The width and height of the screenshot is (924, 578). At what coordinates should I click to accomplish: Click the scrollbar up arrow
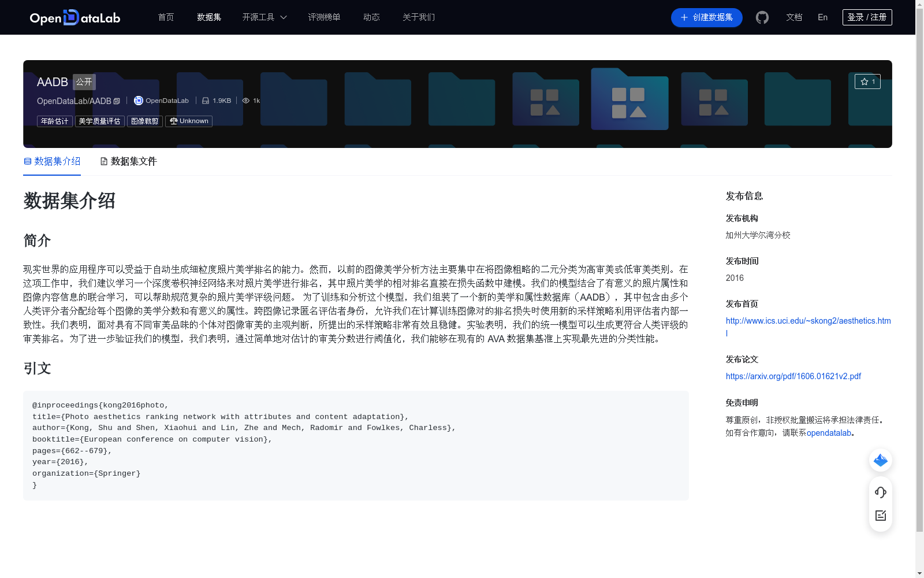tap(919, 5)
